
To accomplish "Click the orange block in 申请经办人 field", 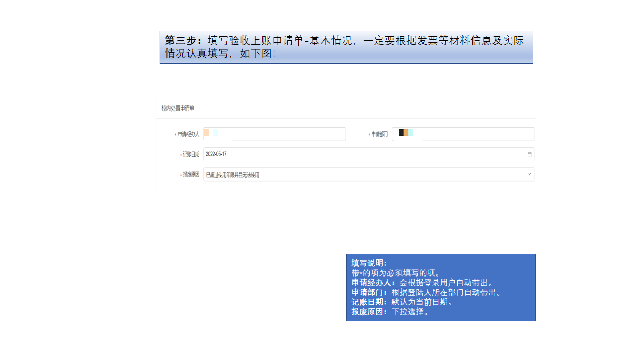I will [x=207, y=132].
